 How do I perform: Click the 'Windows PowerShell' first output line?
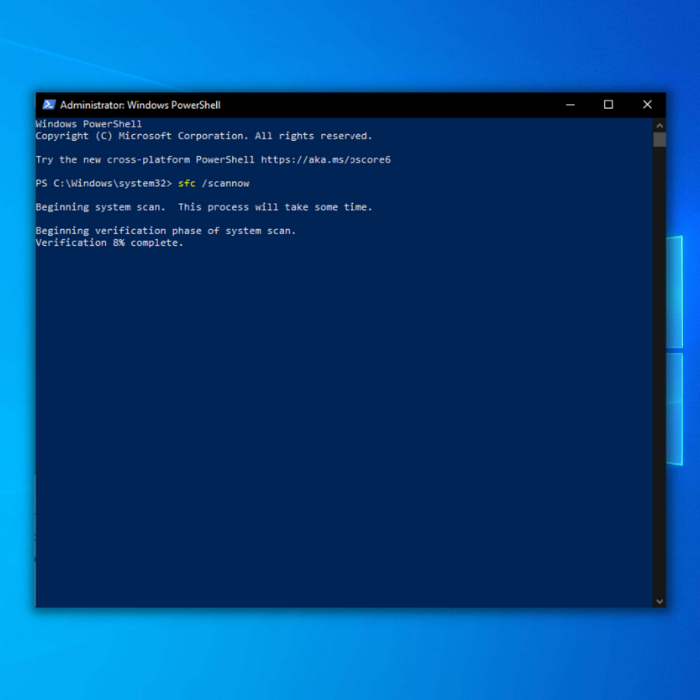click(x=88, y=124)
